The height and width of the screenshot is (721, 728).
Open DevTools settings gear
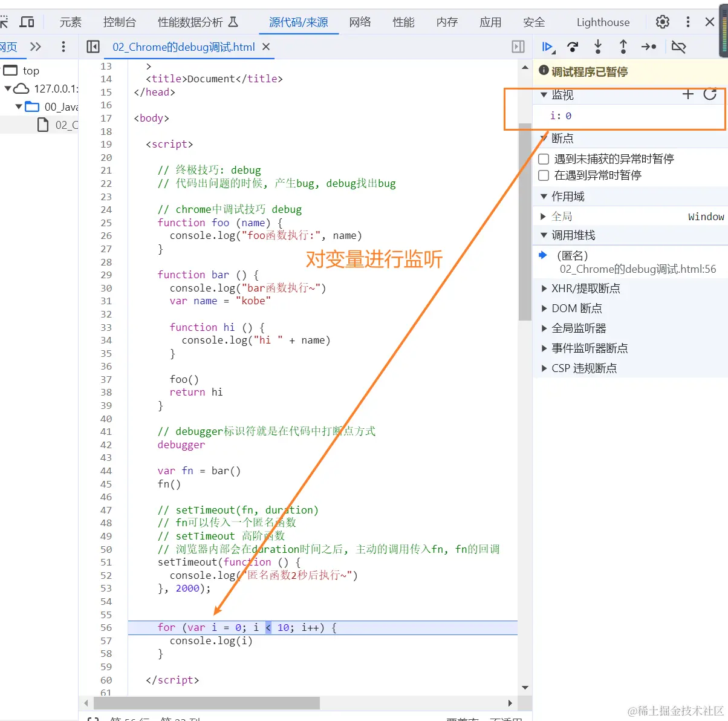pos(663,22)
